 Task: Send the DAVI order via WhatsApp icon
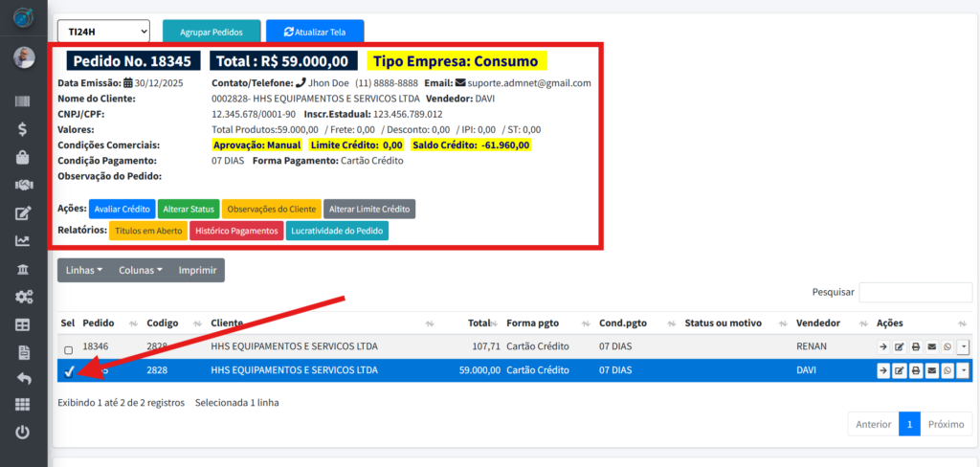947,370
